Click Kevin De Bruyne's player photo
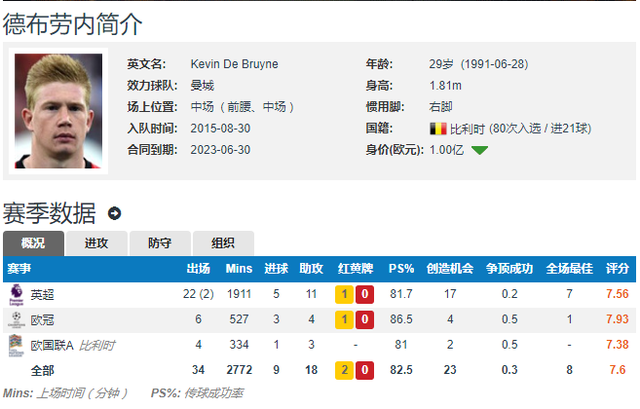Image resolution: width=640 pixels, height=409 pixels. click(x=59, y=109)
